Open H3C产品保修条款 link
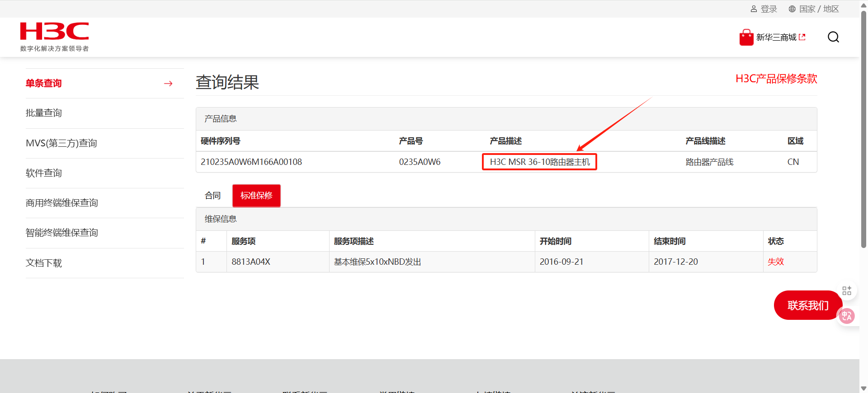The image size is (868, 393). (x=776, y=79)
